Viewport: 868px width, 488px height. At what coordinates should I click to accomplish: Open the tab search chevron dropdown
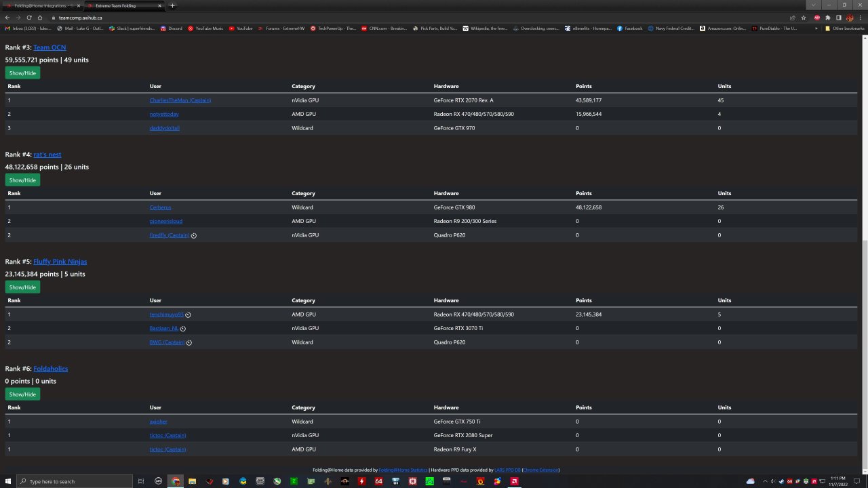(x=813, y=5)
